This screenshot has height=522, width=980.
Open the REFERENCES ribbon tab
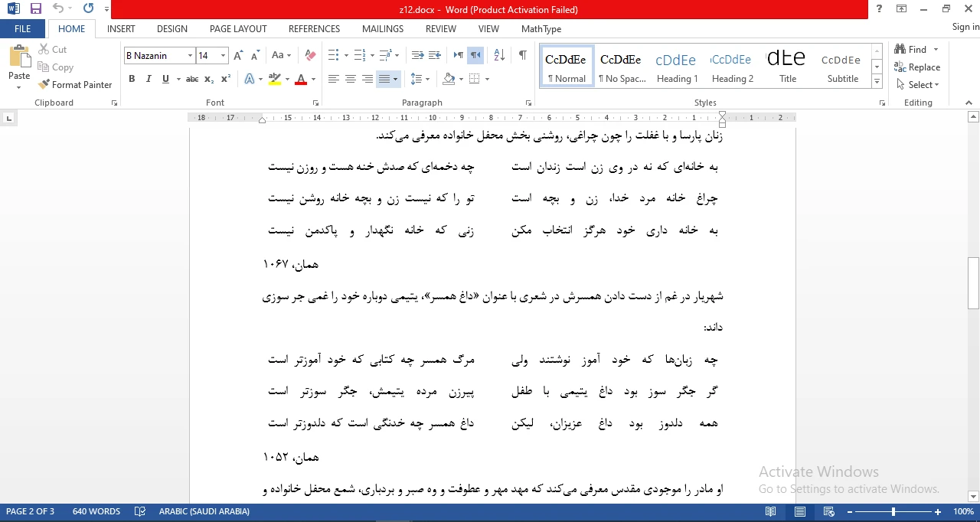tap(314, 29)
